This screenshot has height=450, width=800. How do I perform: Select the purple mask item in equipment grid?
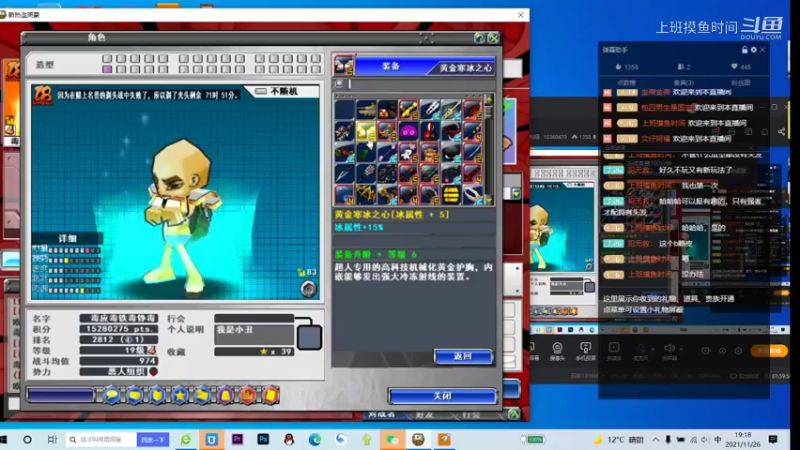pos(408,131)
